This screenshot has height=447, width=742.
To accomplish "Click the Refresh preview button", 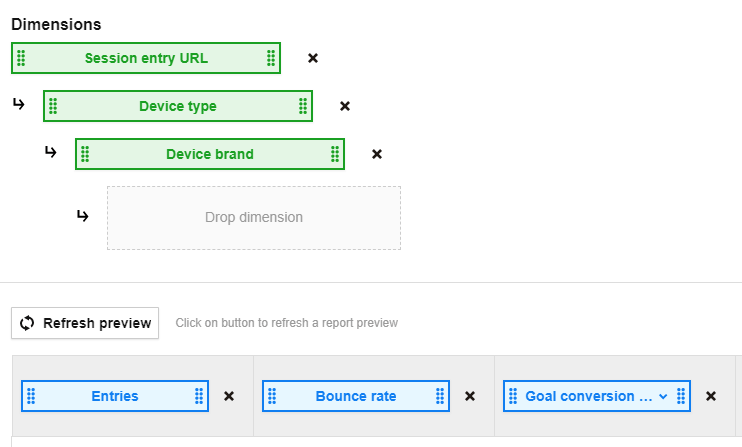I will [x=85, y=323].
